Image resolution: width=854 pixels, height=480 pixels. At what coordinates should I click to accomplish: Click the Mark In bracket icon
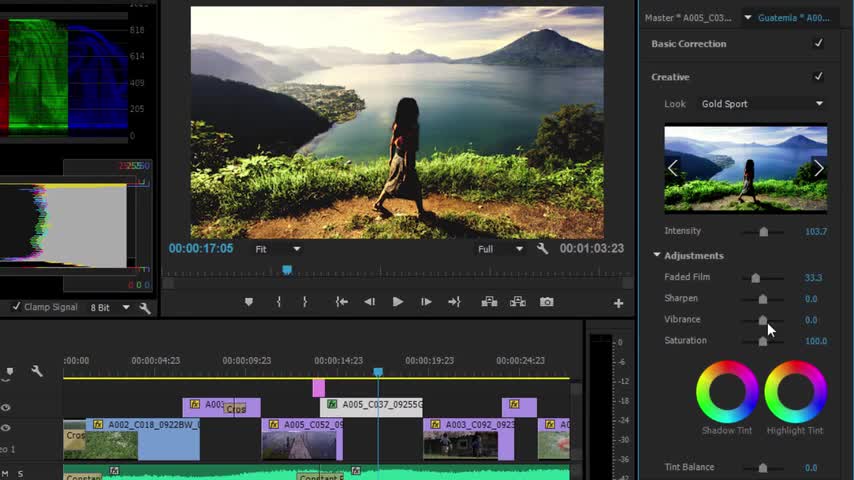coord(278,302)
